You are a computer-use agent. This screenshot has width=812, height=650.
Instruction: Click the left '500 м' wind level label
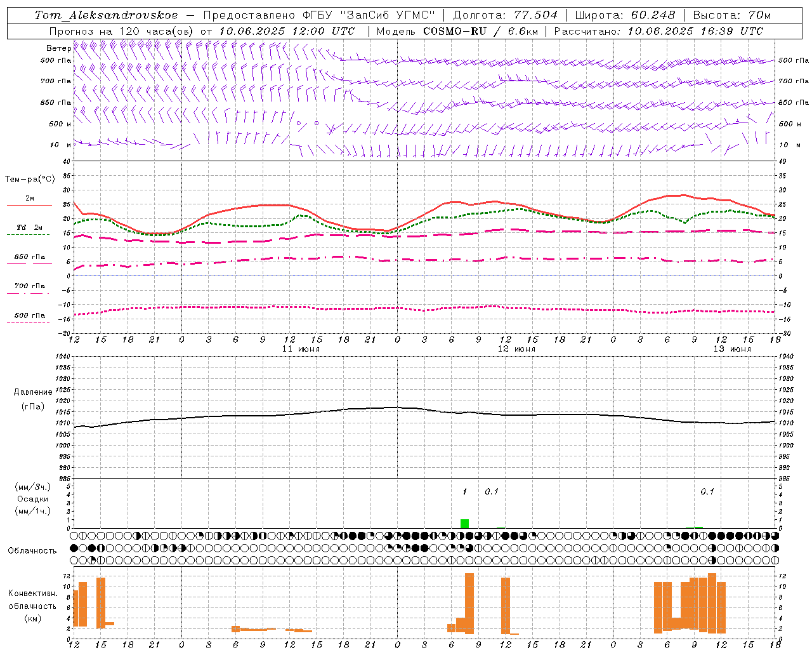tap(60, 124)
